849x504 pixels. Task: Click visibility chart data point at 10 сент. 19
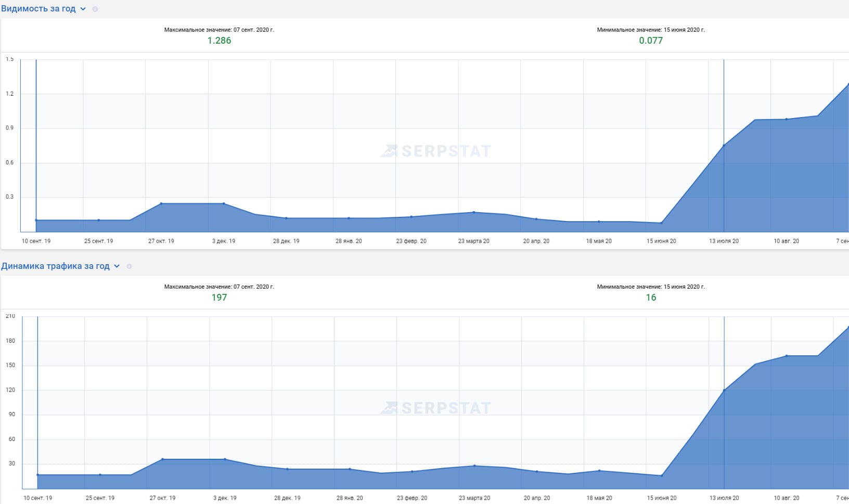[x=36, y=220]
